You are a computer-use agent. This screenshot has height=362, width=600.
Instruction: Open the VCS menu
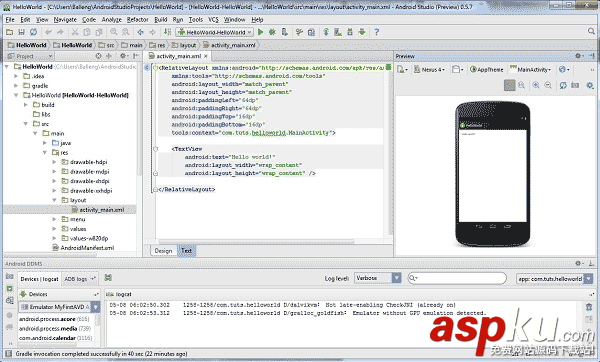tap(213, 20)
